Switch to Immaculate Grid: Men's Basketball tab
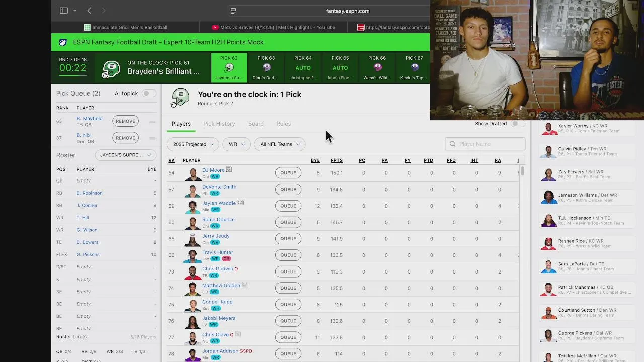Image resolution: width=644 pixels, height=362 pixels. [x=125, y=27]
